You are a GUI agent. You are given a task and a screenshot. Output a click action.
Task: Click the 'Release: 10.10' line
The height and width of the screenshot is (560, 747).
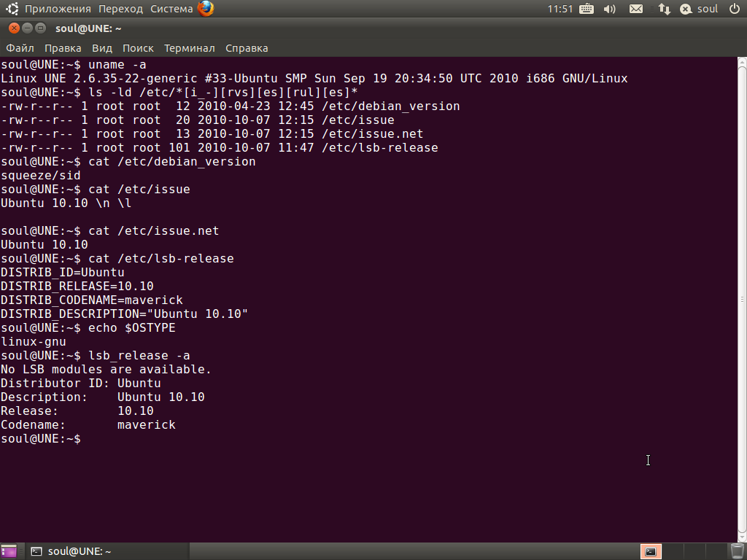[x=77, y=411]
